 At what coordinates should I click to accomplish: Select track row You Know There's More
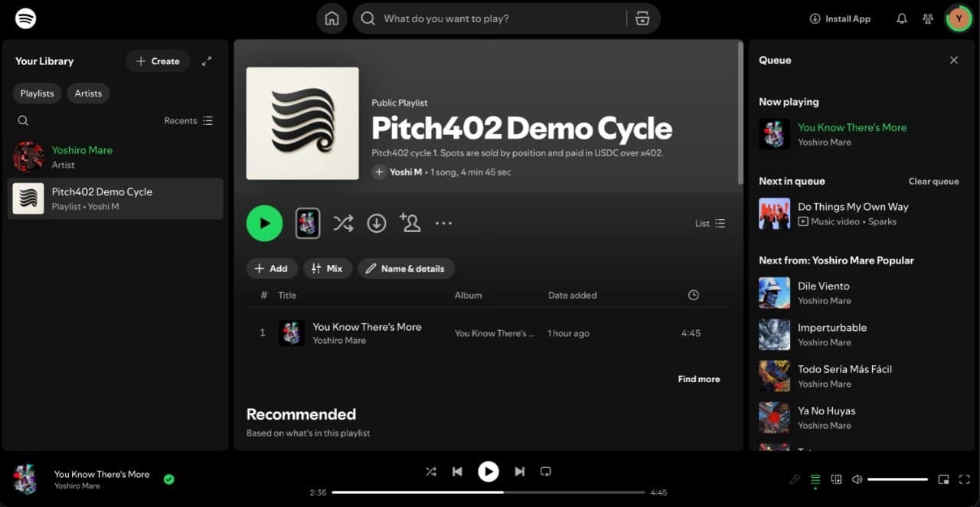[488, 333]
